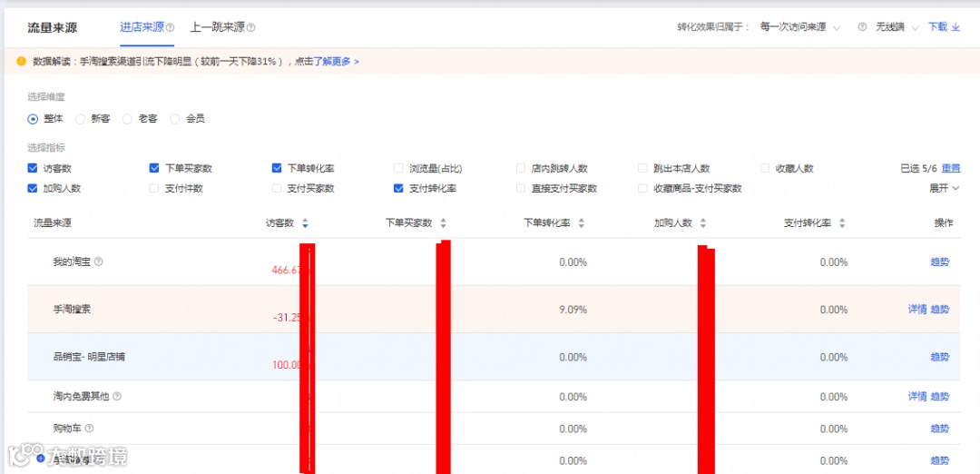Open help icon beside 上一跳来源 tab
Screen dimensions: 980x474
click(x=251, y=27)
